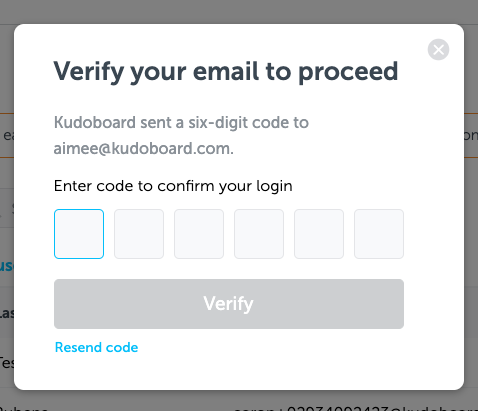Click the partial 'Tes' row text behind dialog
Screen dimensions: 478x411
point(7,362)
